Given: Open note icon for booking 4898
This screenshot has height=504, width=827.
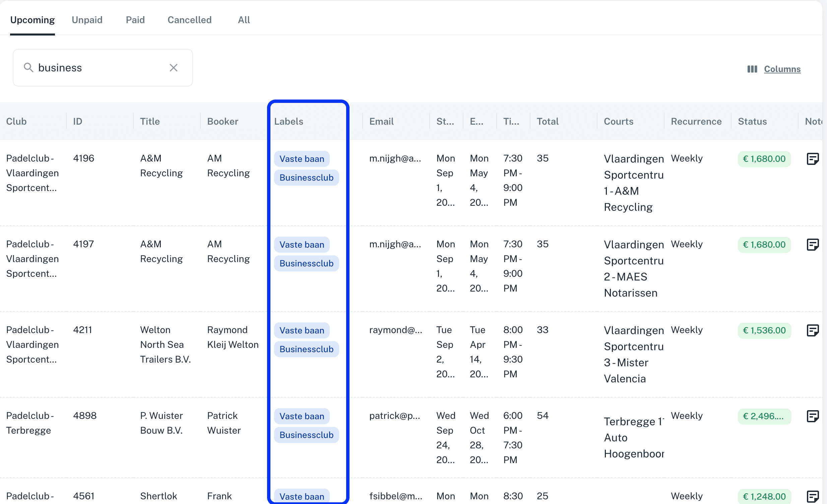Looking at the screenshot, I should click(812, 416).
